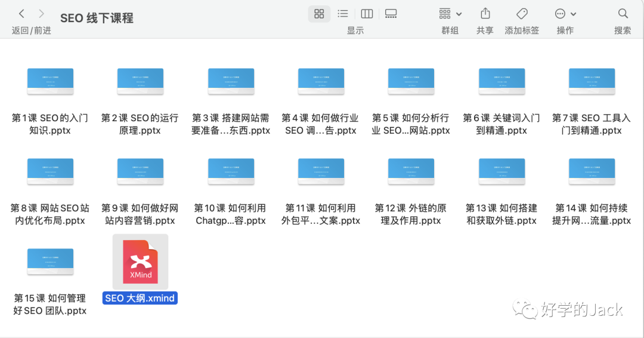Image resolution: width=644 pixels, height=338 pixels.
Task: Select 第6课 关键词入门到精通 file icon
Action: pyautogui.click(x=501, y=81)
